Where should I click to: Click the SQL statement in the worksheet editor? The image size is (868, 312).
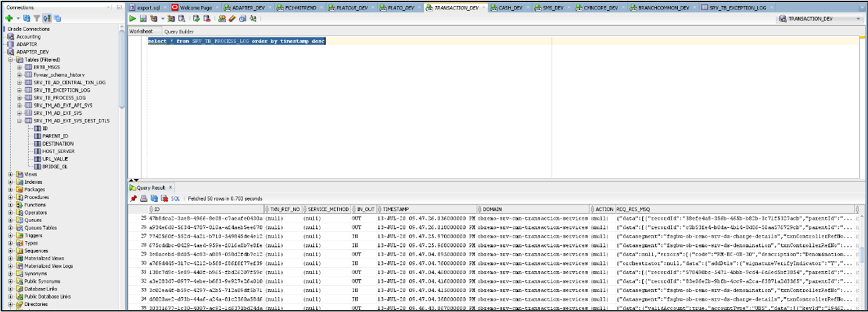point(236,41)
